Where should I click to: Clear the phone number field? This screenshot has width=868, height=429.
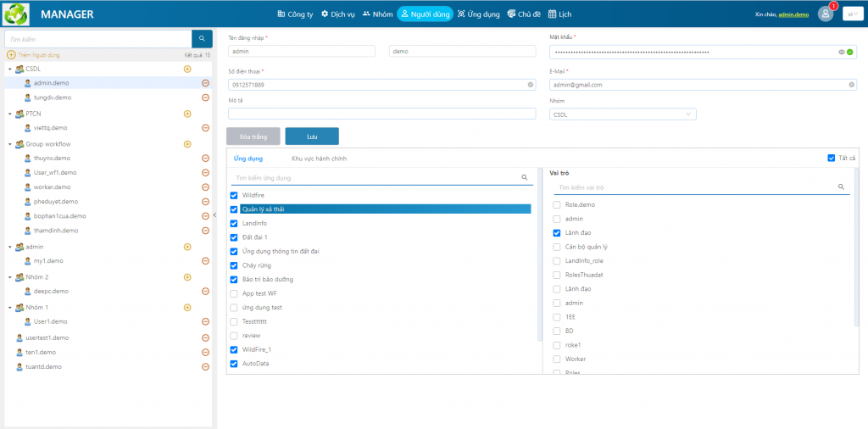pos(531,85)
